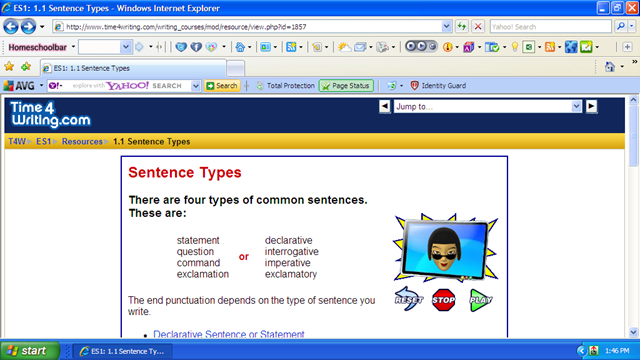Viewport: 640px width, 360px height.
Task: Open a new blank browser tab
Action: (x=236, y=69)
